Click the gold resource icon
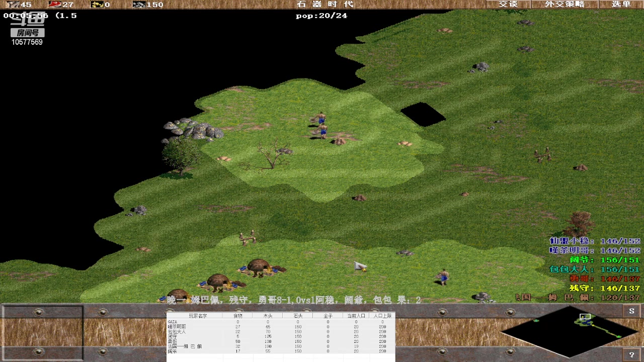Image resolution: width=644 pixels, height=362 pixels. coord(97,5)
